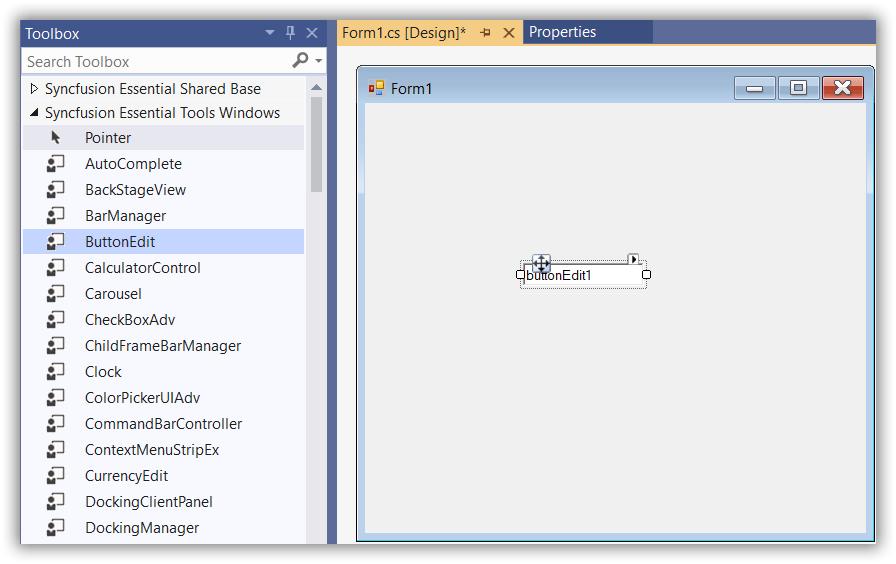Viewport: 896px width, 564px height.
Task: Select the ColorPickerUIAdv toolbox icon
Action: 55,398
